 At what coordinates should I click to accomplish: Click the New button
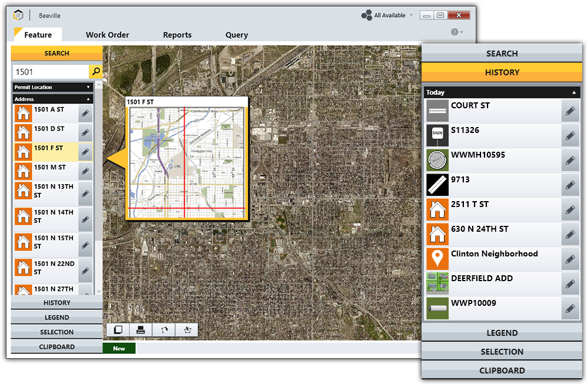[119, 348]
